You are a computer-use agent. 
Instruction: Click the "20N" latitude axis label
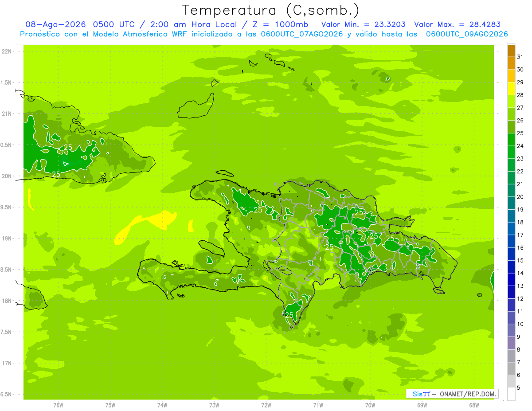pos(8,176)
